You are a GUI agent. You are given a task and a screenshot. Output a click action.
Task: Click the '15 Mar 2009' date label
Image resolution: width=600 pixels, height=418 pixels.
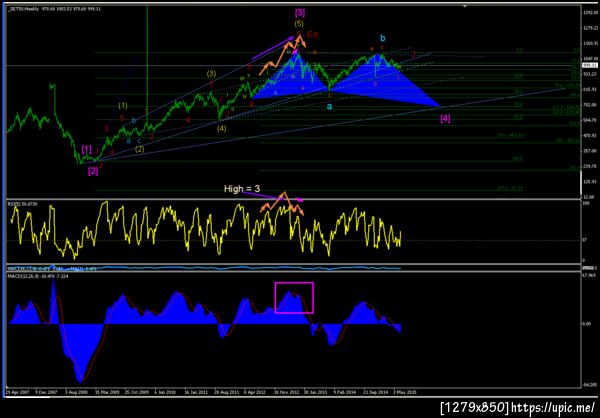coord(105,392)
